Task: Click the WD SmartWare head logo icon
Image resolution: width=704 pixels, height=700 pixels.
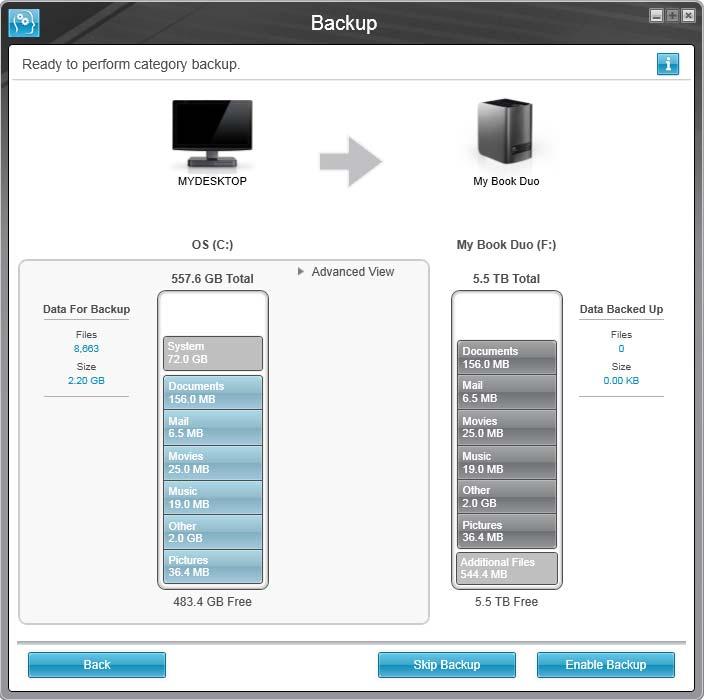Action: click(x=24, y=23)
